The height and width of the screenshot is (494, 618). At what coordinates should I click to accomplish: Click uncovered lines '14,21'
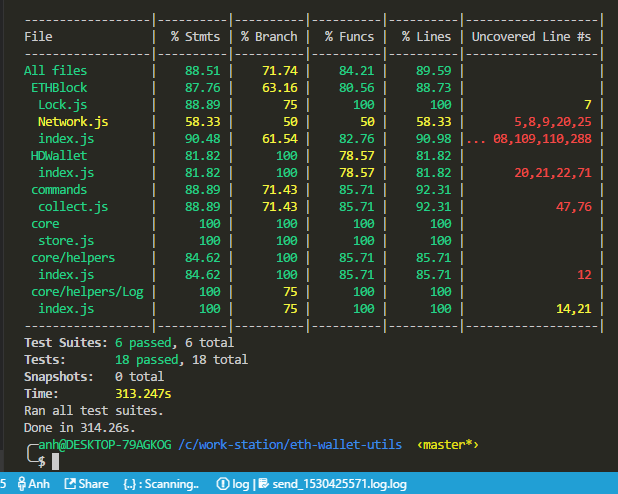pyautogui.click(x=574, y=309)
